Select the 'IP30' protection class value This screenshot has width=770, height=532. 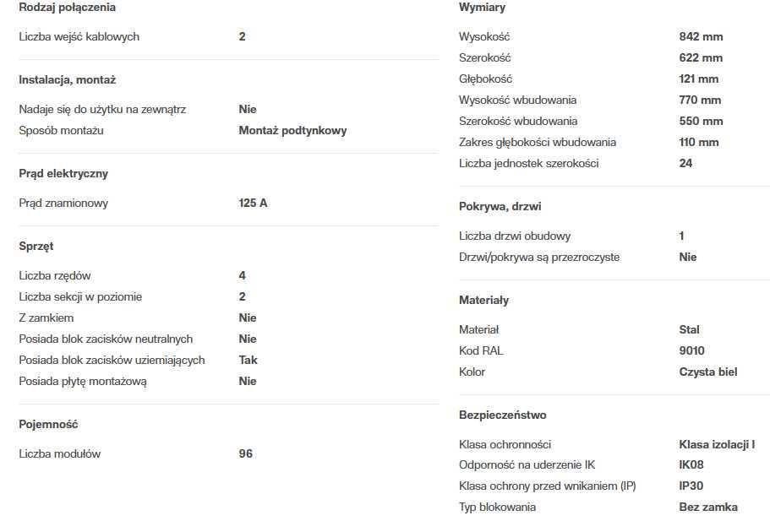pyautogui.click(x=691, y=486)
